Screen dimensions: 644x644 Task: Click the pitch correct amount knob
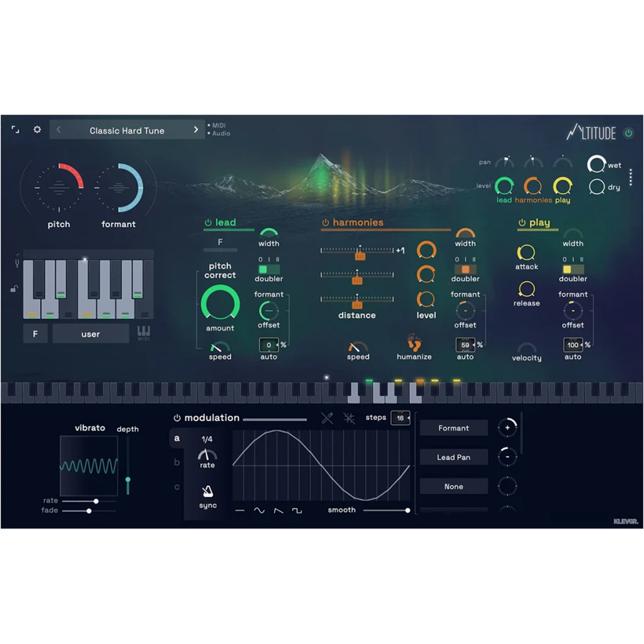(220, 304)
